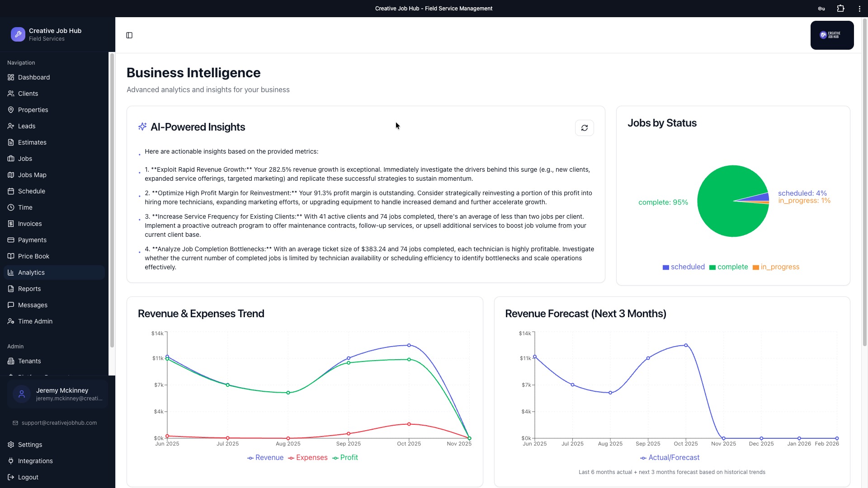Click the browser extensions icon
The height and width of the screenshot is (488, 868).
tap(840, 8)
